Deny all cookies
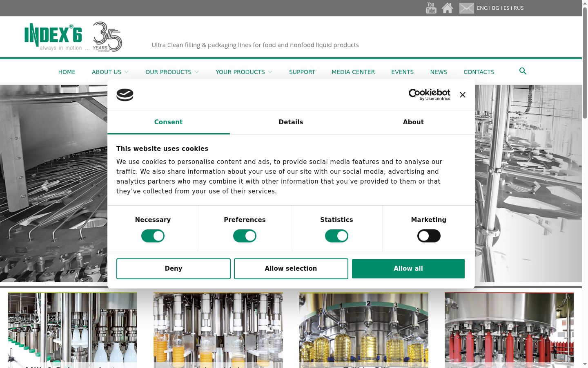This screenshot has height=368, width=588. [x=174, y=269]
